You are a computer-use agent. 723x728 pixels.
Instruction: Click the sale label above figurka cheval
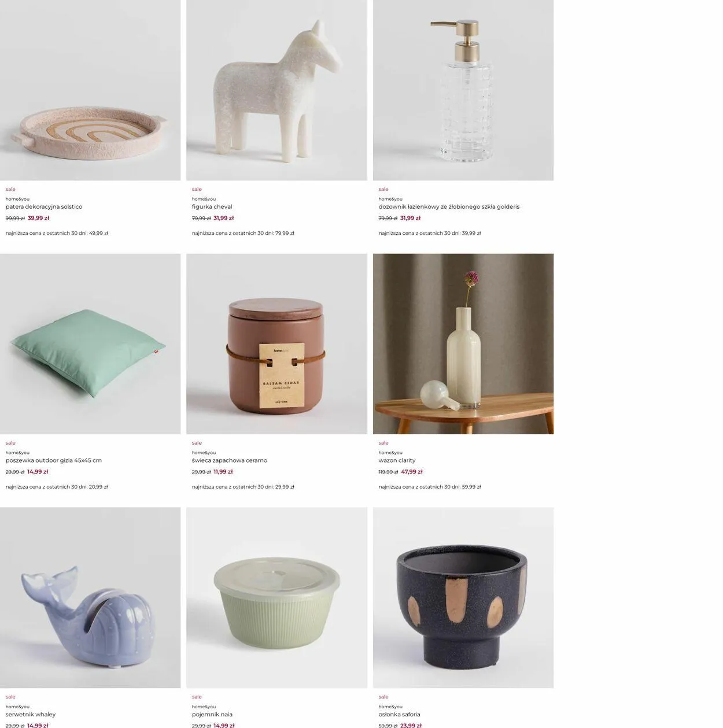197,189
